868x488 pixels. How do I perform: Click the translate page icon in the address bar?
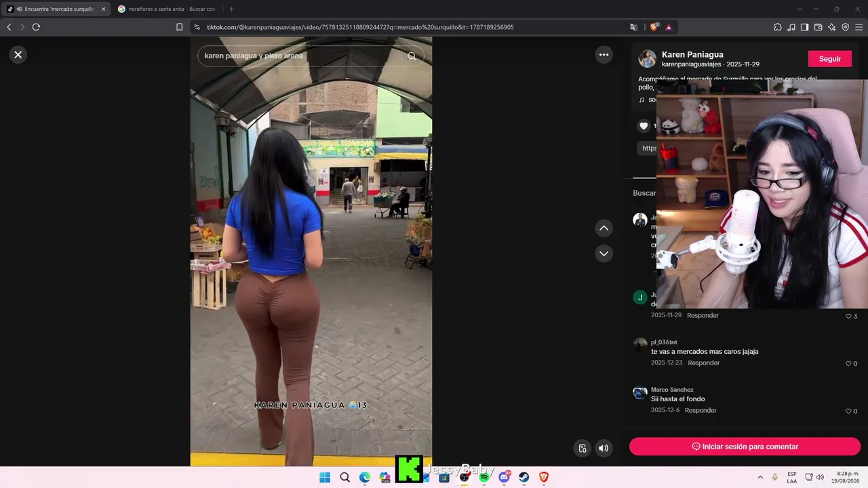click(633, 27)
